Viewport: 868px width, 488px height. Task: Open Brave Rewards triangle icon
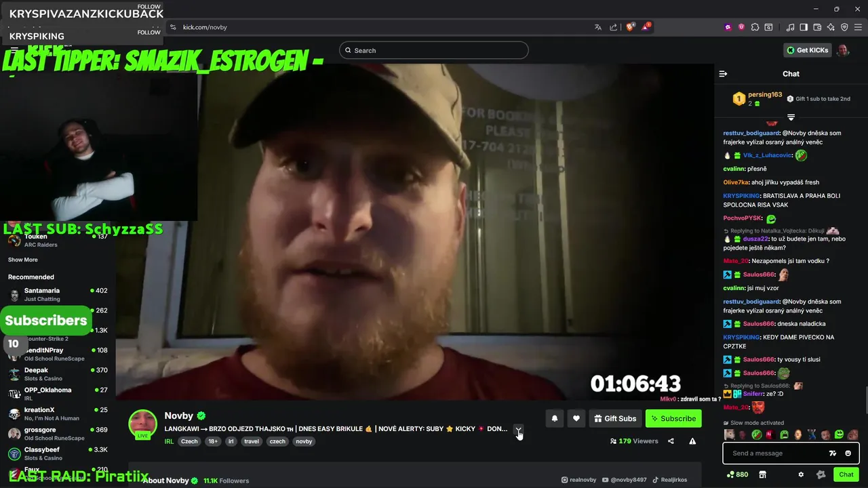(646, 27)
